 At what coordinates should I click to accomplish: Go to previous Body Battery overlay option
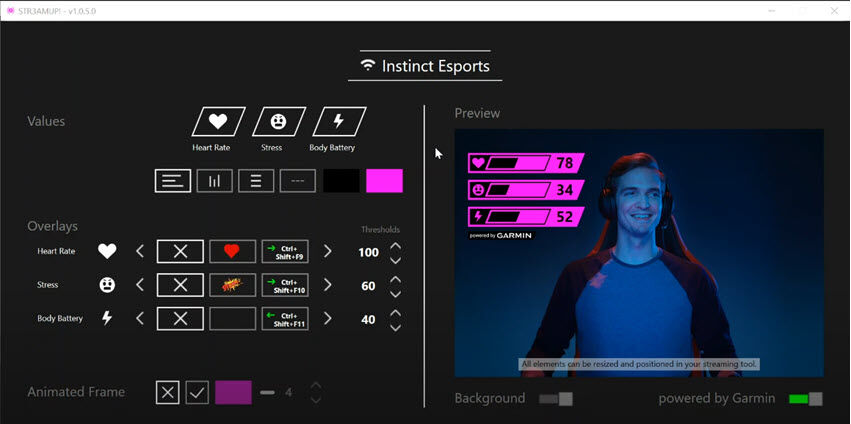tap(140, 318)
